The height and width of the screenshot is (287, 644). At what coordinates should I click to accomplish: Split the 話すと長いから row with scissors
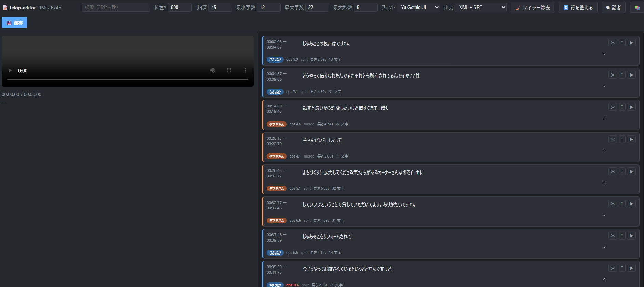point(613,107)
